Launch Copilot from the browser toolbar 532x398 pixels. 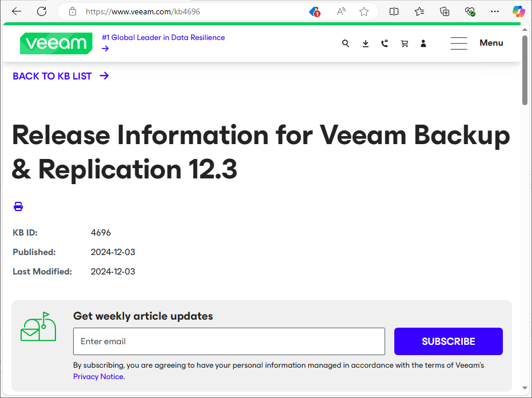tap(519, 11)
